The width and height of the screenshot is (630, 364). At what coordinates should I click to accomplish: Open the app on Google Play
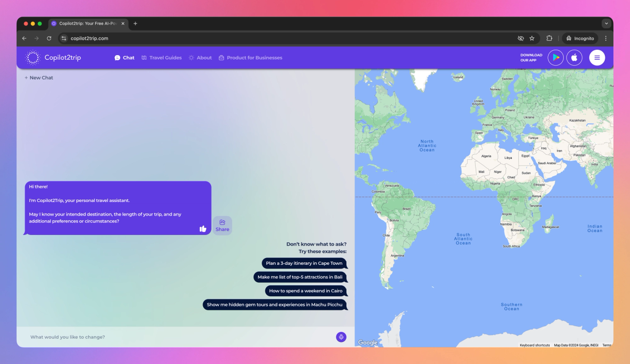tap(555, 57)
